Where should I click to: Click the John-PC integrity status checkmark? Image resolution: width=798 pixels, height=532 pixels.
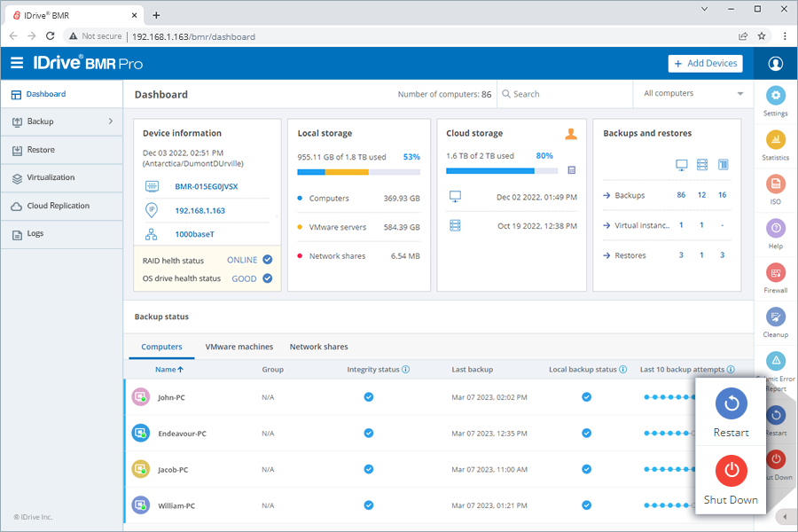(x=369, y=397)
